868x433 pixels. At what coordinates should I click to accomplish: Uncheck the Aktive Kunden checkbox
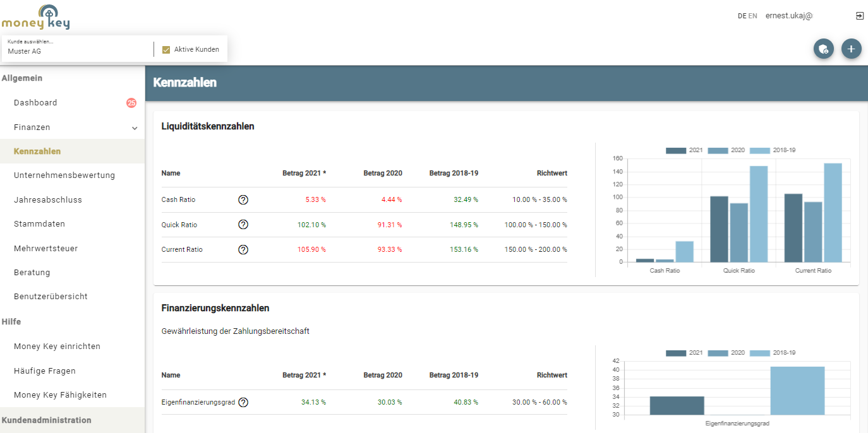point(166,50)
